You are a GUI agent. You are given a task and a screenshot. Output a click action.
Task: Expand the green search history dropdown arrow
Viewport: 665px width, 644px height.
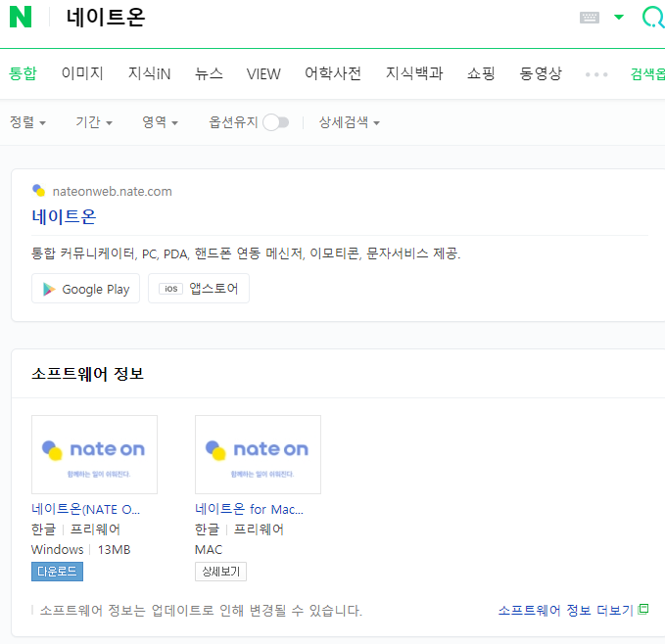click(x=619, y=17)
